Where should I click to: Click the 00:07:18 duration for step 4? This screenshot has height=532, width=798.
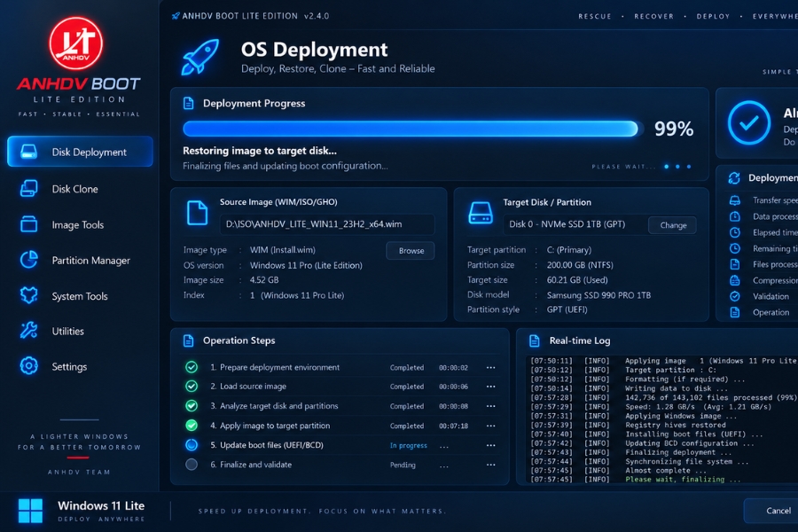coord(453,426)
